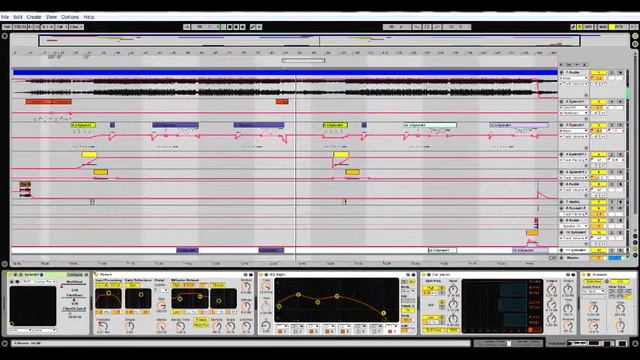Arm track 1 Audio for recording
640x360 pixels.
pyautogui.click(x=620, y=72)
